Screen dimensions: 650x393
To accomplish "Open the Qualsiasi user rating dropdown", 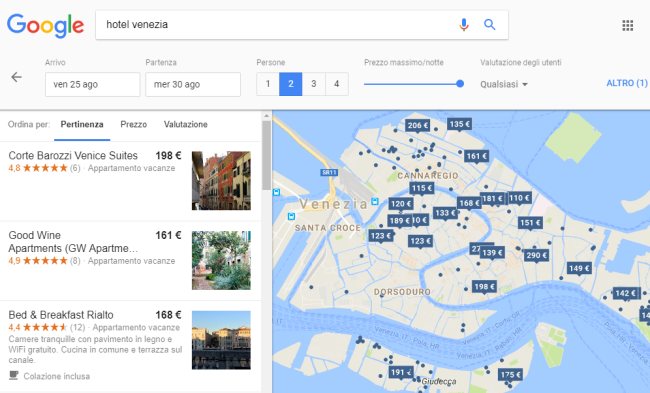I will [504, 85].
